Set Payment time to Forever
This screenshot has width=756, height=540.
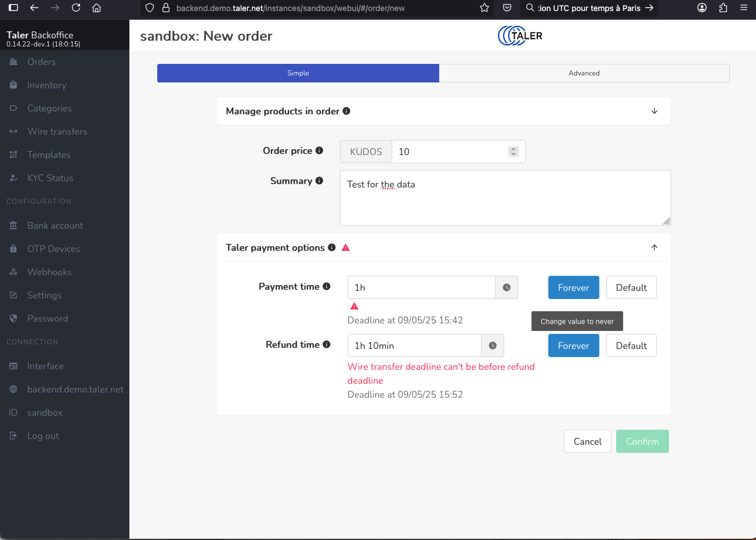pyautogui.click(x=573, y=287)
